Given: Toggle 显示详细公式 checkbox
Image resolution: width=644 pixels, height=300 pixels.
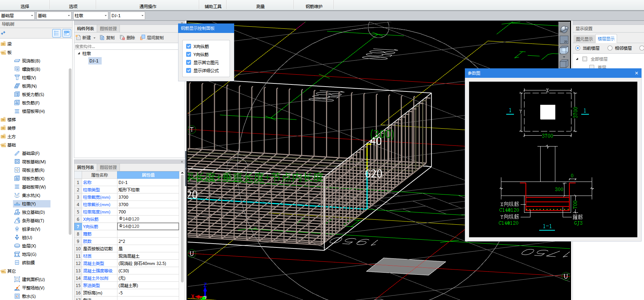Looking at the screenshot, I should (x=189, y=70).
